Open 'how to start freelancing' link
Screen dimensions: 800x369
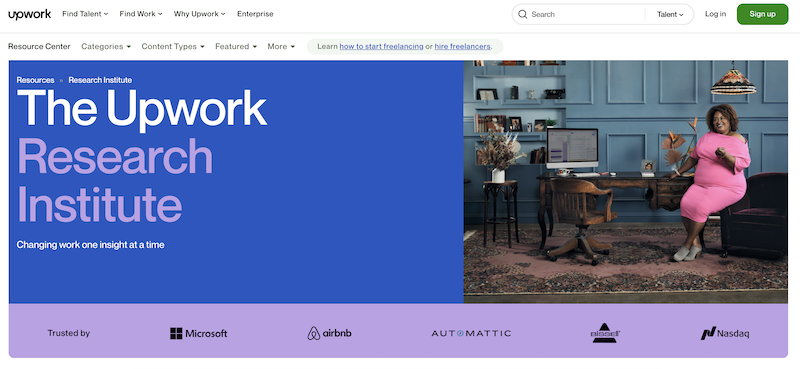point(381,46)
